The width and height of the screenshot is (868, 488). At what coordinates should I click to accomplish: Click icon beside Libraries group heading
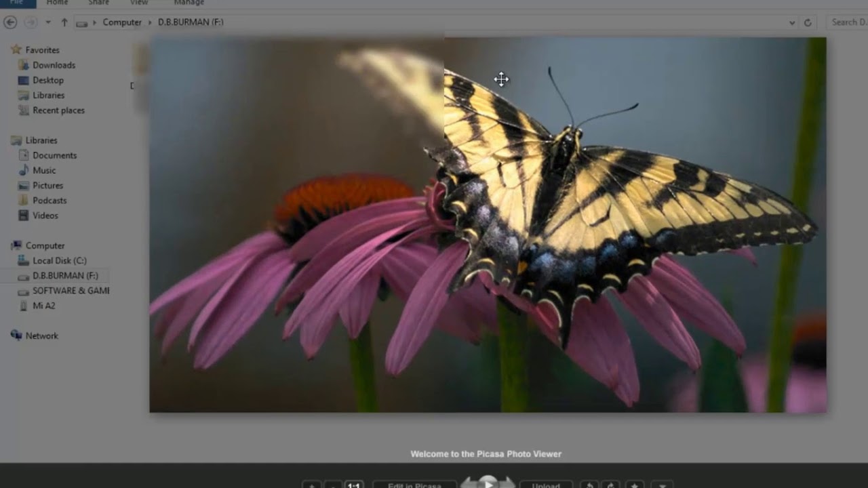(x=16, y=140)
